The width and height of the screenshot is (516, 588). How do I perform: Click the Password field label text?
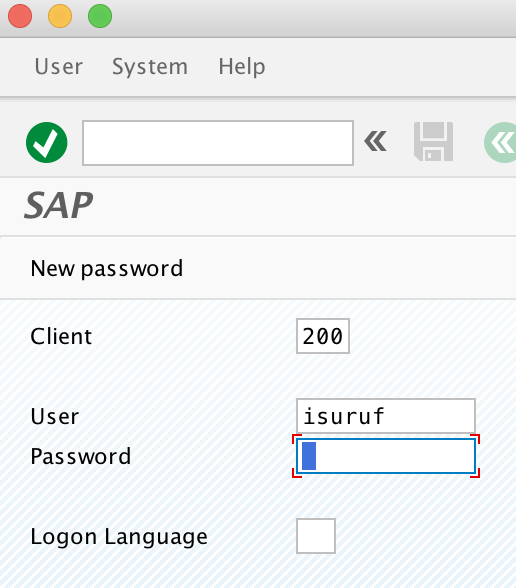click(81, 456)
